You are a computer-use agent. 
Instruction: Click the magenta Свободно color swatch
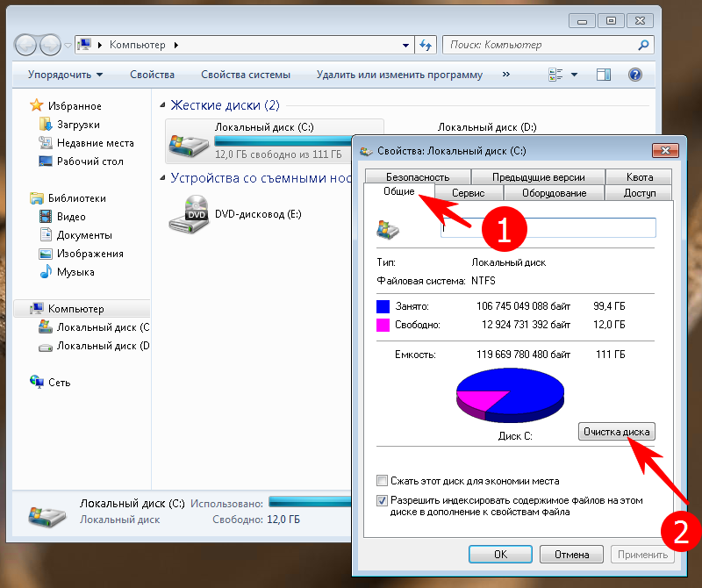[x=383, y=325]
